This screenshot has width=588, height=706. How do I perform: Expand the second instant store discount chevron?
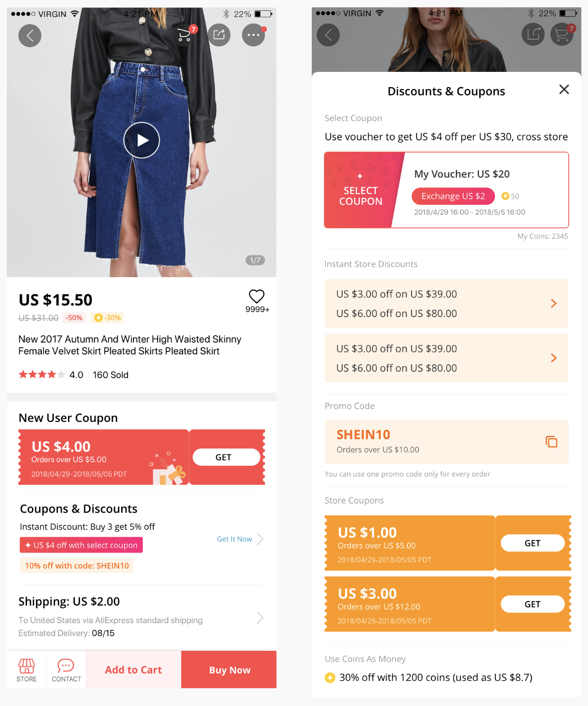pos(554,358)
